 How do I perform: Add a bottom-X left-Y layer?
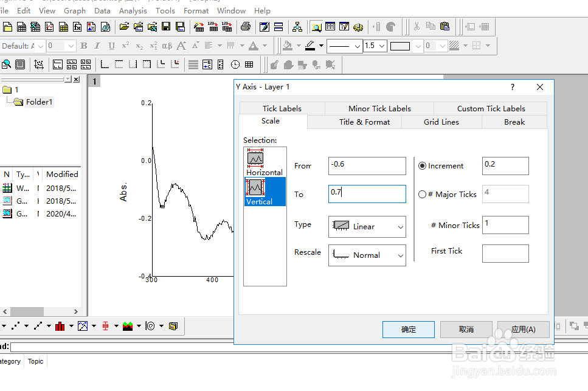105,64
